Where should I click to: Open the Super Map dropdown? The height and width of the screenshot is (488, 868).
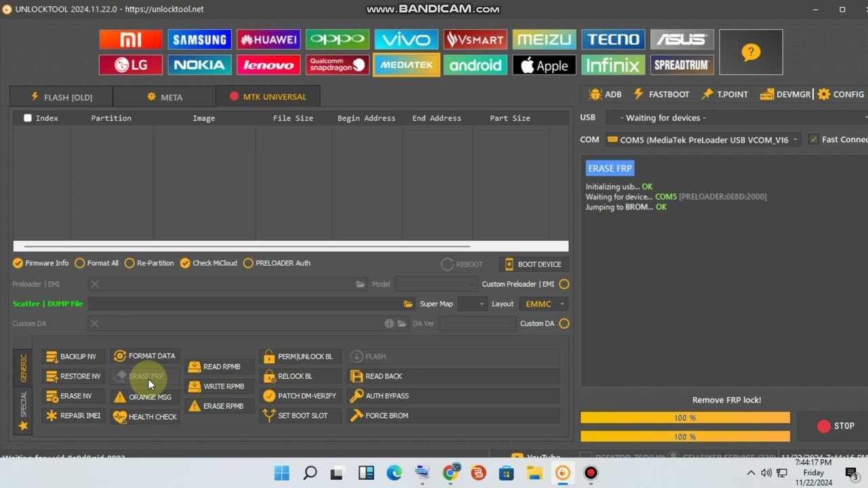tap(472, 304)
